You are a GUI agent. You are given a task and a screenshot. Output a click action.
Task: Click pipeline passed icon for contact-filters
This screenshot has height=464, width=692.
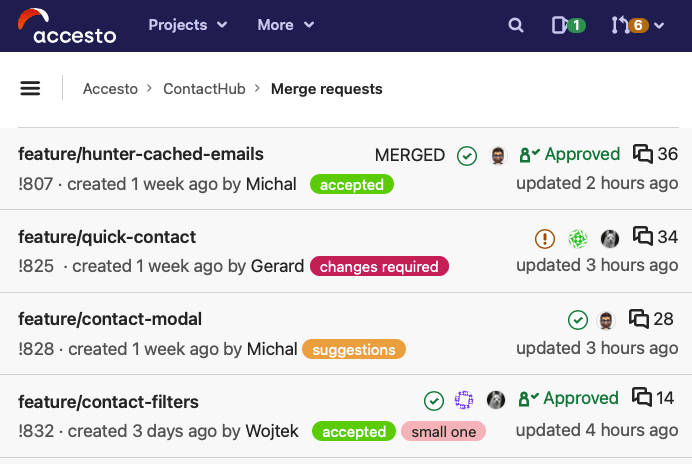pos(433,401)
